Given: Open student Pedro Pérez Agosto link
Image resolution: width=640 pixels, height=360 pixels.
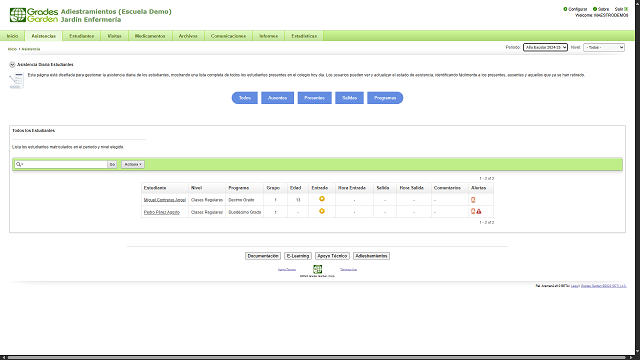Looking at the screenshot, I should 162,212.
